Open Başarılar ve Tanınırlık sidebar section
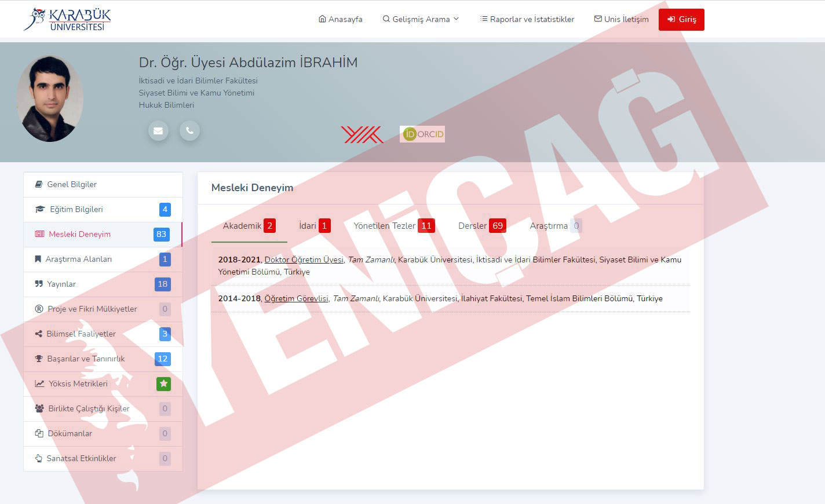Image resolution: width=825 pixels, height=504 pixels. 103,359
